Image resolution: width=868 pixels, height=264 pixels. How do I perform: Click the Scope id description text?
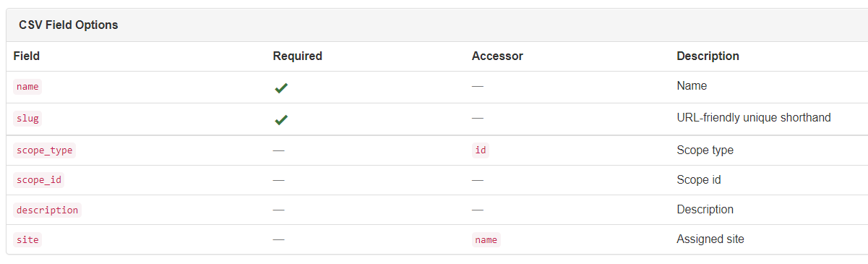point(699,180)
